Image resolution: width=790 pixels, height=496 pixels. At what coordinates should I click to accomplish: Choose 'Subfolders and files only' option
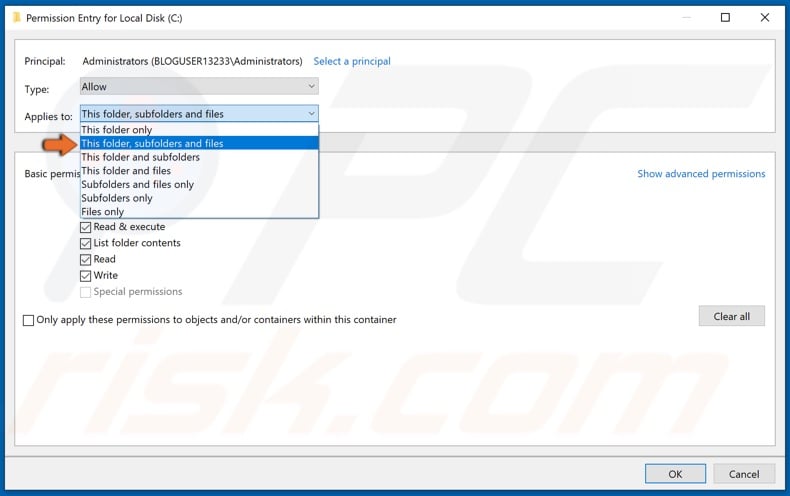[x=199, y=184]
